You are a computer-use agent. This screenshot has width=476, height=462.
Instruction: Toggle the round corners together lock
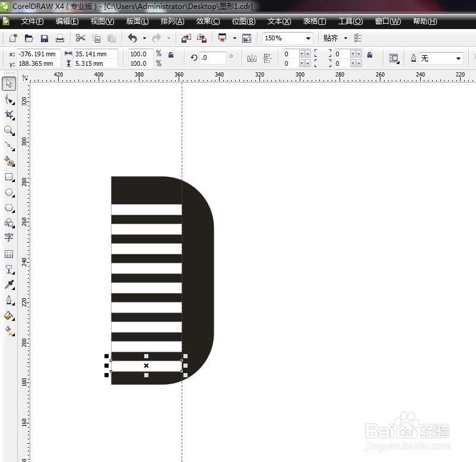coord(370,55)
